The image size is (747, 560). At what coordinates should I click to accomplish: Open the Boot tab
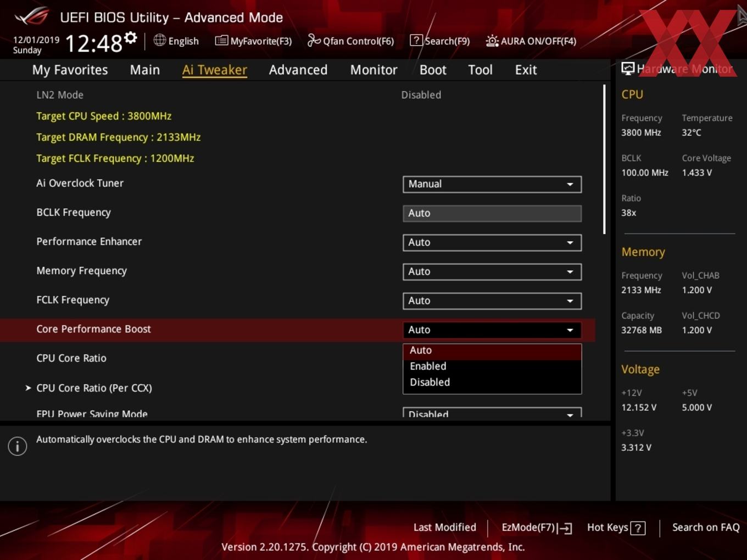point(433,70)
